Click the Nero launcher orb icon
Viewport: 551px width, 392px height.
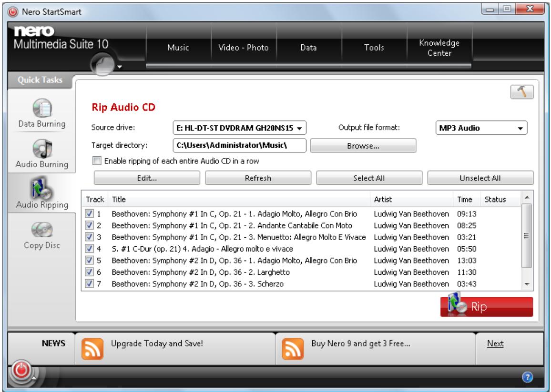(102, 64)
